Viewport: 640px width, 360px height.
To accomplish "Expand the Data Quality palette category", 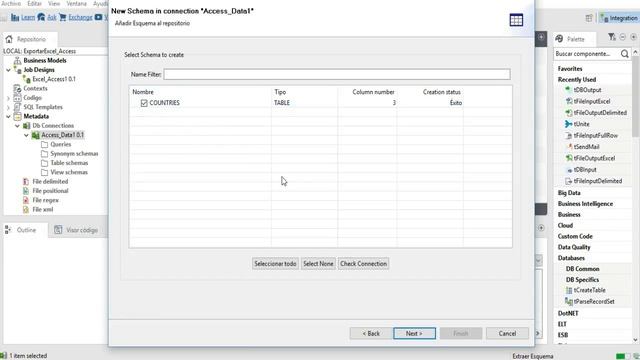I will click(574, 247).
